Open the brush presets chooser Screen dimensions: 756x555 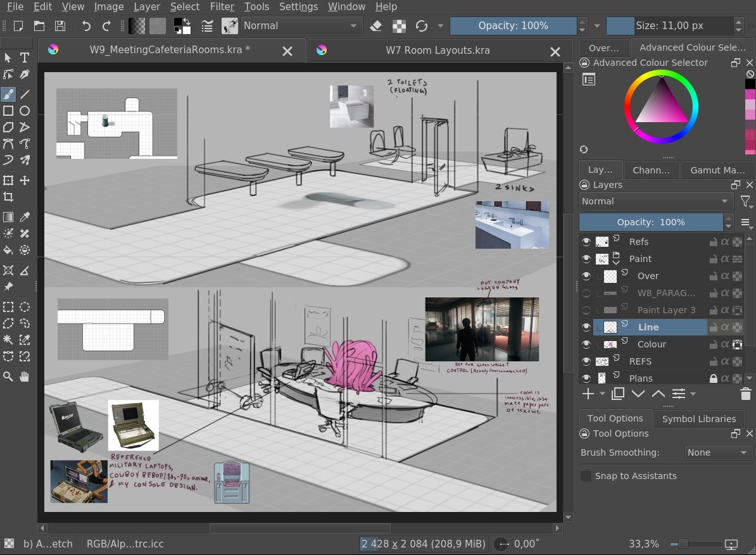(x=229, y=25)
